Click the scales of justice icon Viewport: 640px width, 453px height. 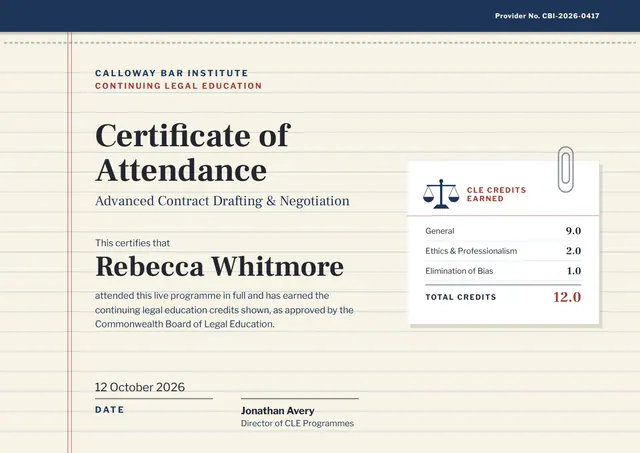coord(441,194)
